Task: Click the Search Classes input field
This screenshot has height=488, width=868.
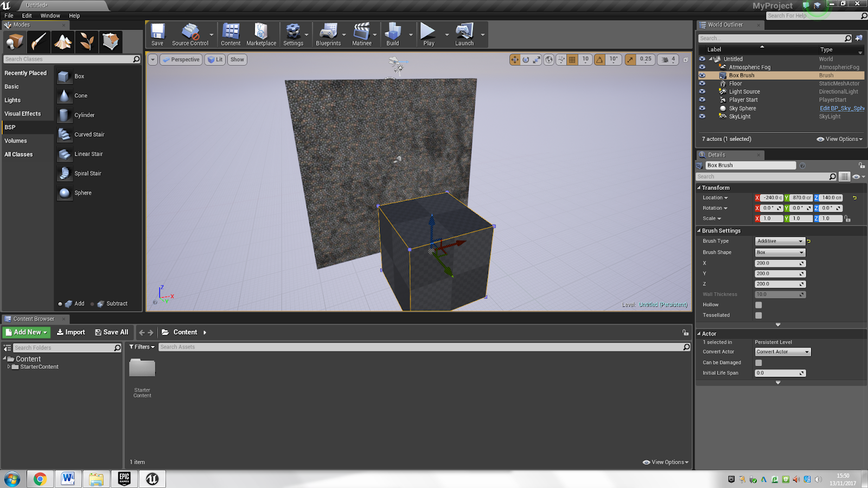Action: (72, 59)
